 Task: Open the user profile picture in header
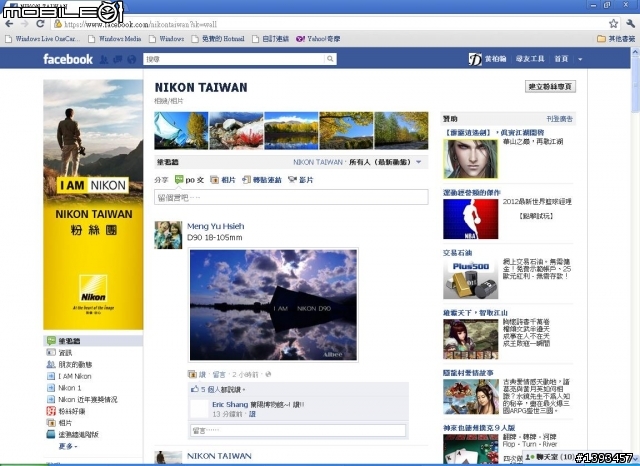pos(475,59)
